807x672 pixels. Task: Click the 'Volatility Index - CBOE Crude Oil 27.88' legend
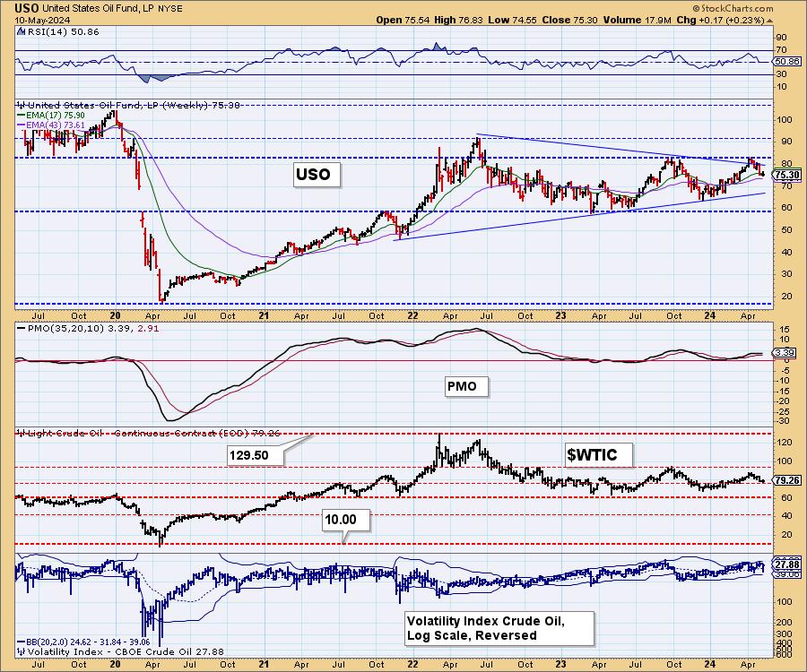(x=126, y=651)
